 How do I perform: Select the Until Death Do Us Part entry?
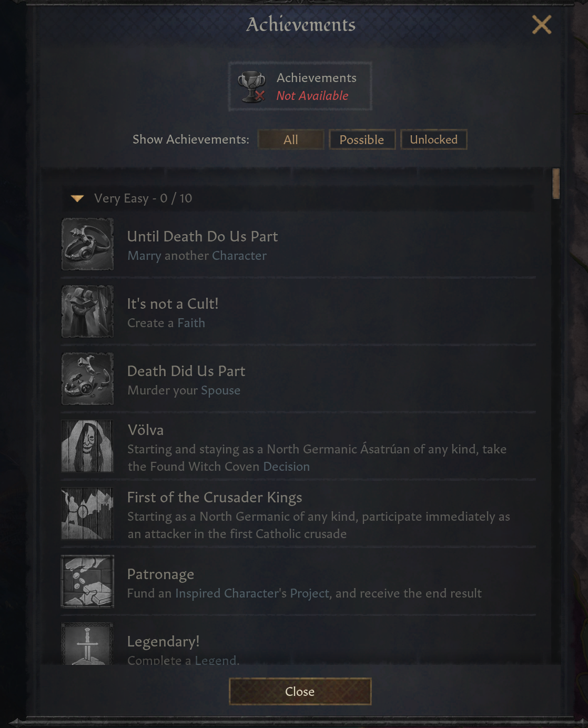299,245
